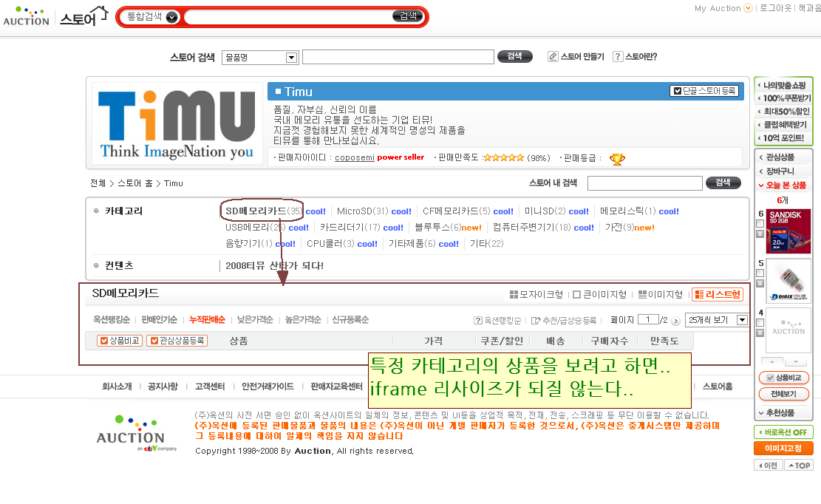The height and width of the screenshot is (504, 821).
Task: Go to next page arrow icon
Action: click(x=675, y=321)
